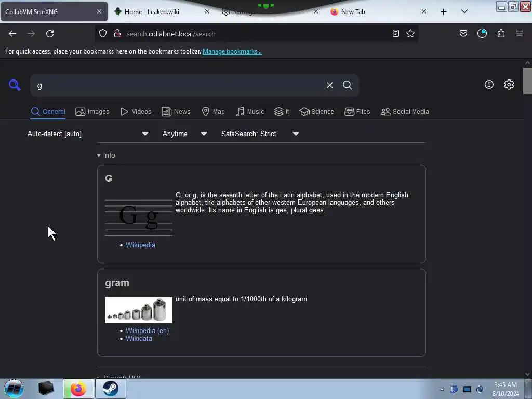Image resolution: width=532 pixels, height=399 pixels.
Task: Open the extensions puzzle icon
Action: tap(501, 33)
